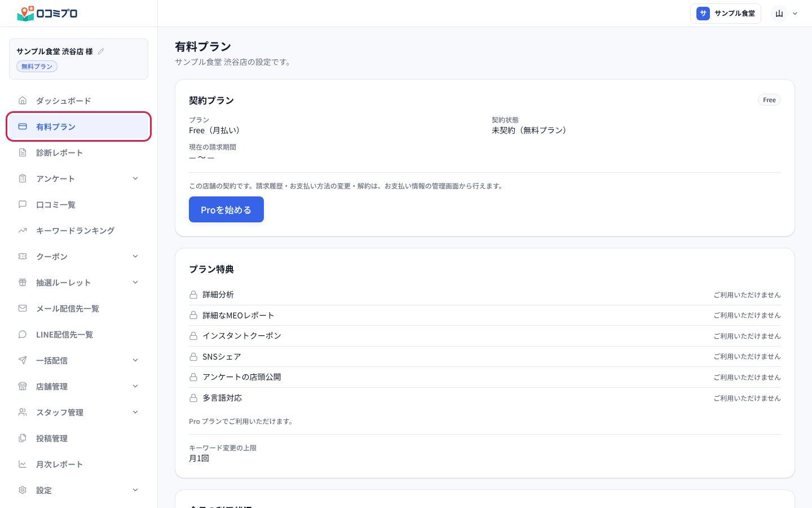Click the インスタントクーポン feature text
Image resolution: width=812 pixels, height=508 pixels.
tap(242, 336)
